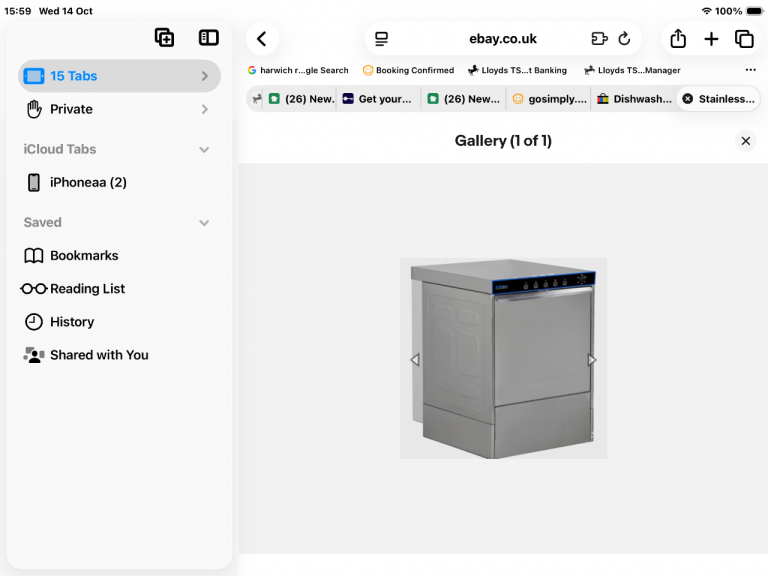
Task: Open the pinned Lloyds tab at tab bar start
Action: (x=256, y=99)
